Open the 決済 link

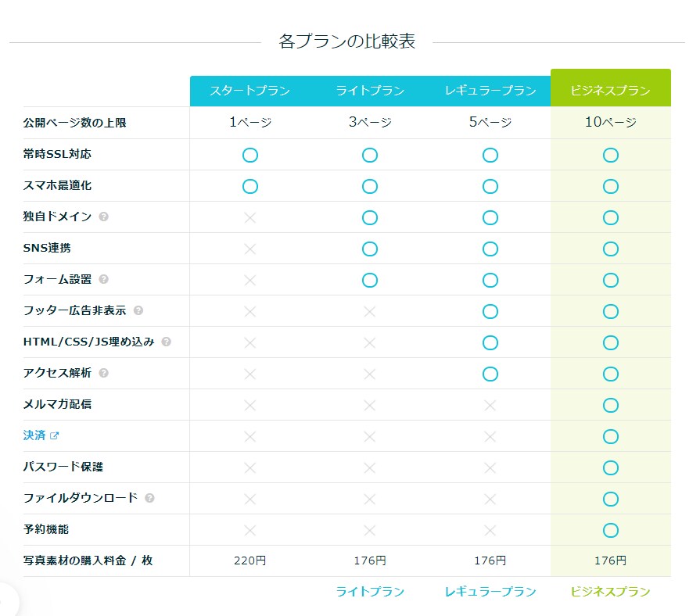tap(34, 435)
